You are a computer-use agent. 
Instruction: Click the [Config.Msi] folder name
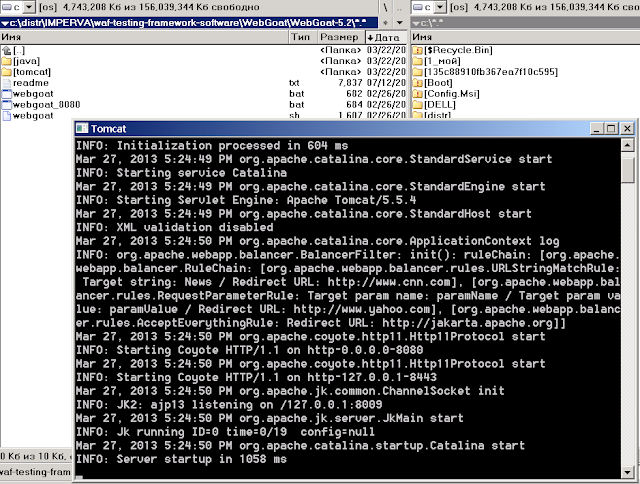pyautogui.click(x=452, y=94)
